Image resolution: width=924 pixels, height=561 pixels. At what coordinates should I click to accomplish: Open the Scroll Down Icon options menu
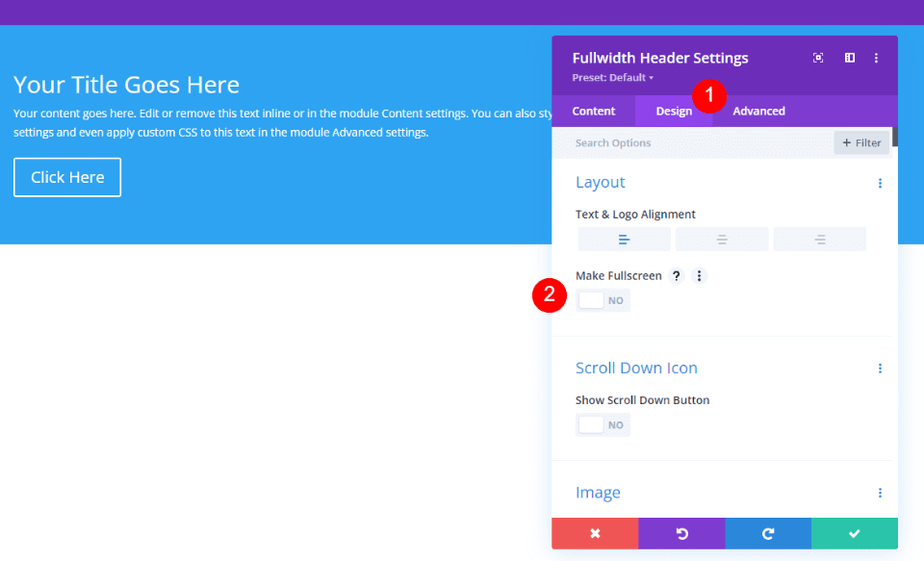coord(880,368)
